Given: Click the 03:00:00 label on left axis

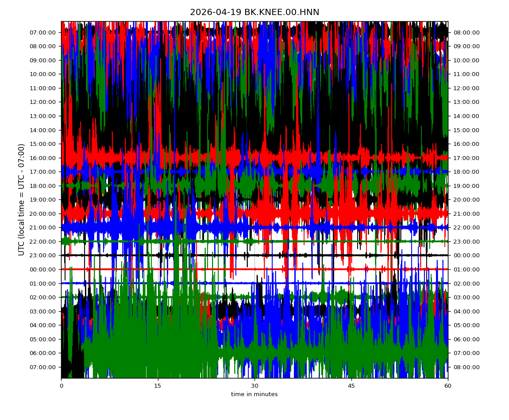Looking at the screenshot, I should coord(43,311).
